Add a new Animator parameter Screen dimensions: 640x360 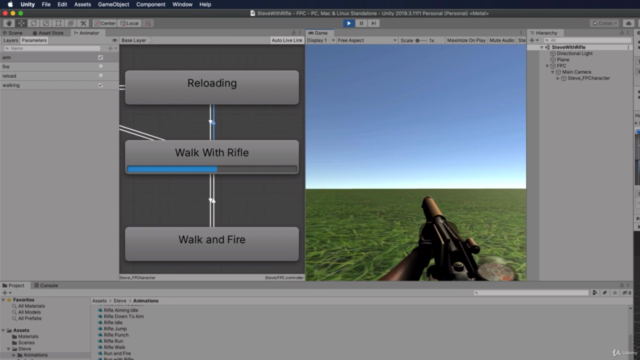pyautogui.click(x=111, y=48)
